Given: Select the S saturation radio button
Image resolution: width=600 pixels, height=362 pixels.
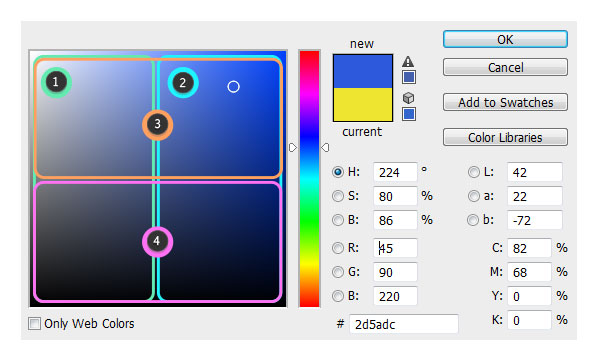Looking at the screenshot, I should (x=338, y=196).
